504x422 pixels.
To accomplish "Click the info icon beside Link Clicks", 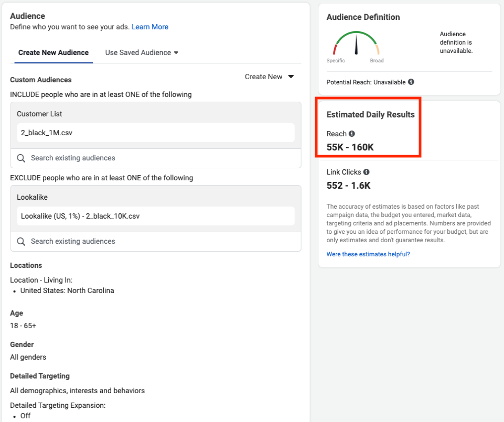I will (366, 172).
